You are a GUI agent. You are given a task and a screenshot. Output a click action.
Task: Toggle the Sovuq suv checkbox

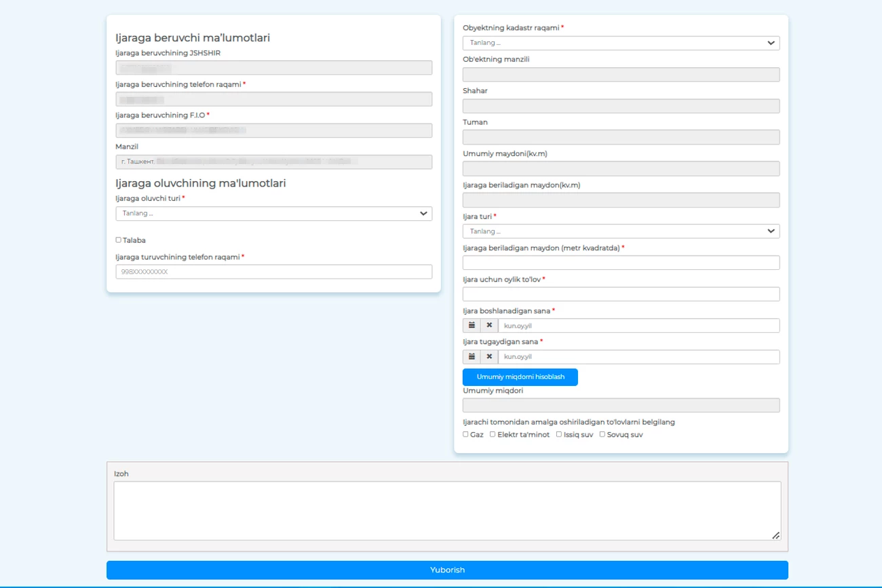pos(602,435)
